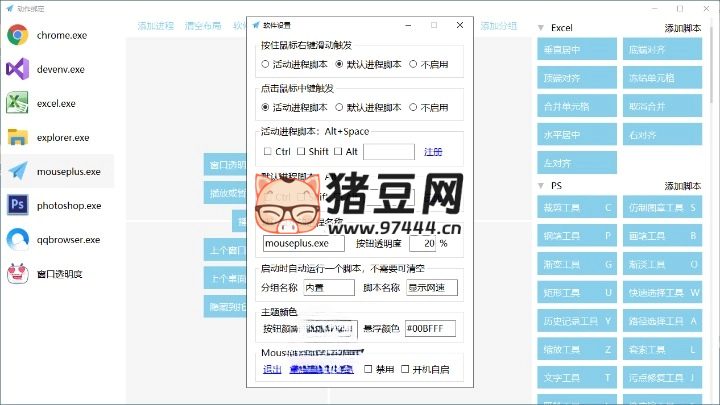Tick Shift checkbox for 活动进程脚本 hotkey

(301, 151)
